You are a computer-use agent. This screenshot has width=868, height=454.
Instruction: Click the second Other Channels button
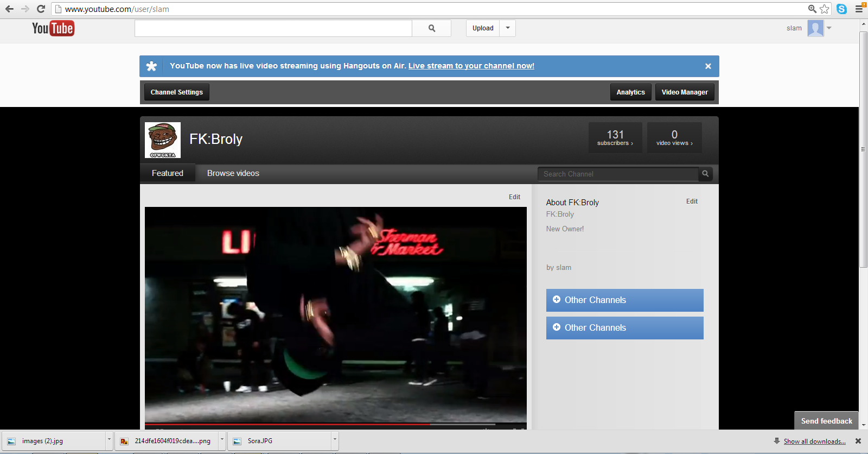[625, 328]
